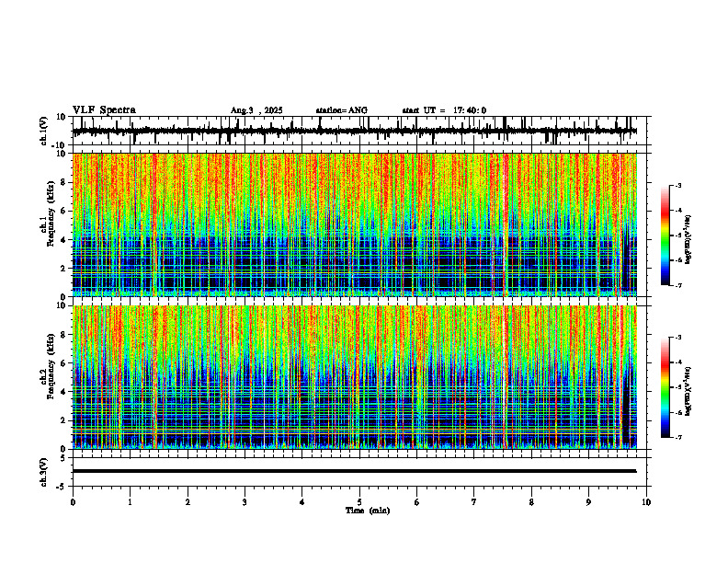728x563 pixels.
Task: Click the "ch.3(V)" axis label
Action: pos(44,473)
